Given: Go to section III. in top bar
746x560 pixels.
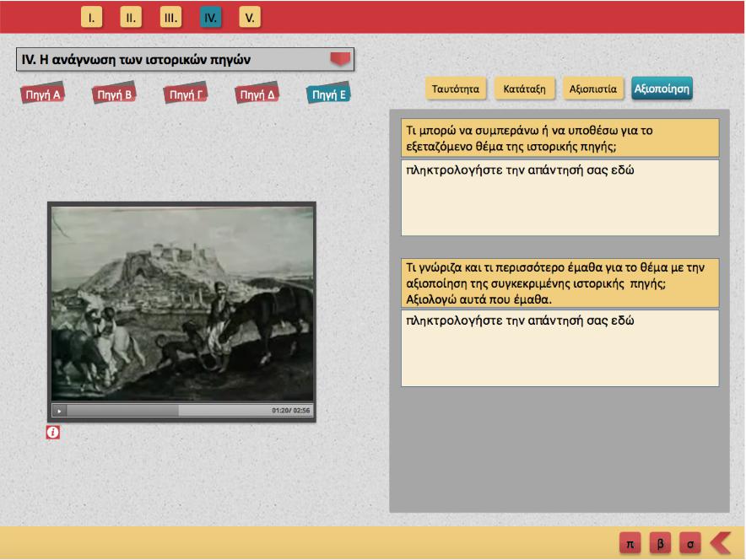Looking at the screenshot, I should [x=170, y=18].
